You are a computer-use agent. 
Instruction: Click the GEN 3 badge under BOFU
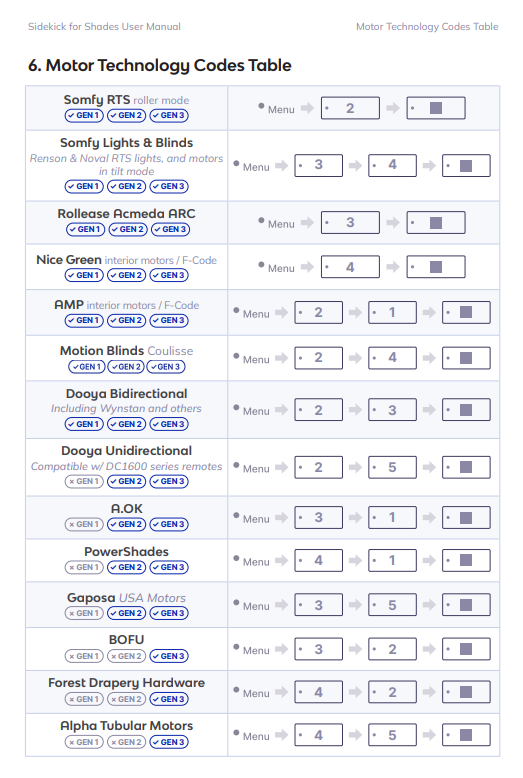tap(169, 656)
